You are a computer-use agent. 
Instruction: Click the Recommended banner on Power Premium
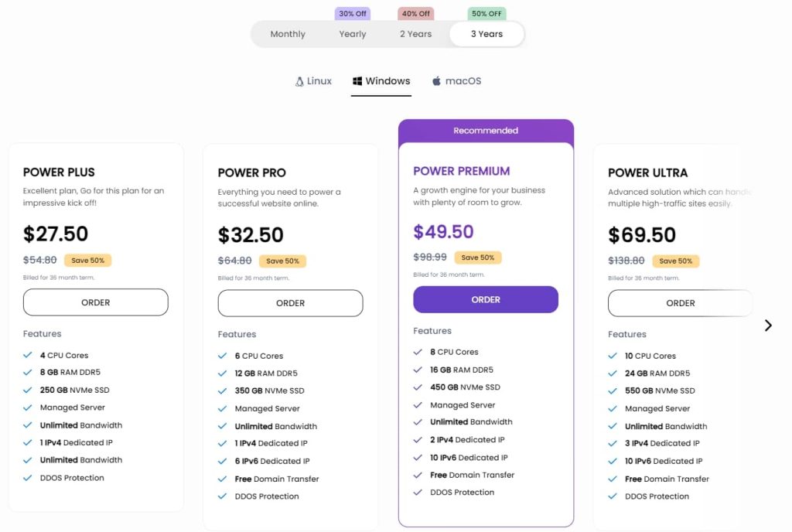(x=486, y=130)
